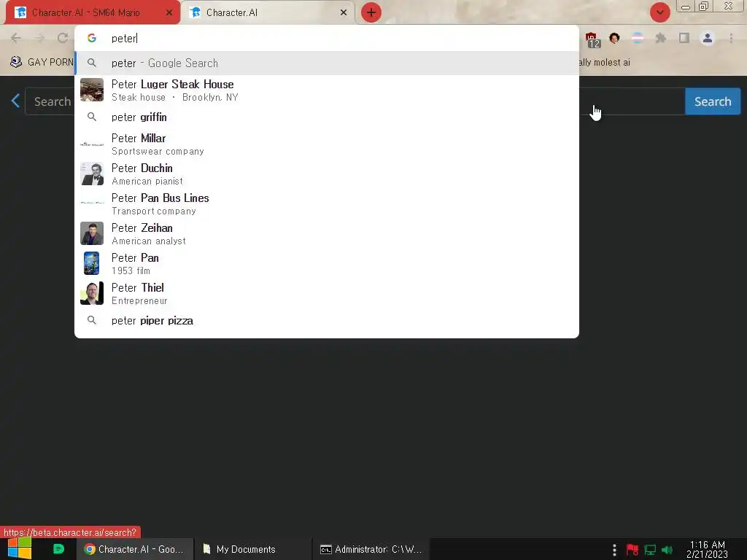Click the volume speaker tray icon
Screen dimensions: 747x560
pos(667,550)
